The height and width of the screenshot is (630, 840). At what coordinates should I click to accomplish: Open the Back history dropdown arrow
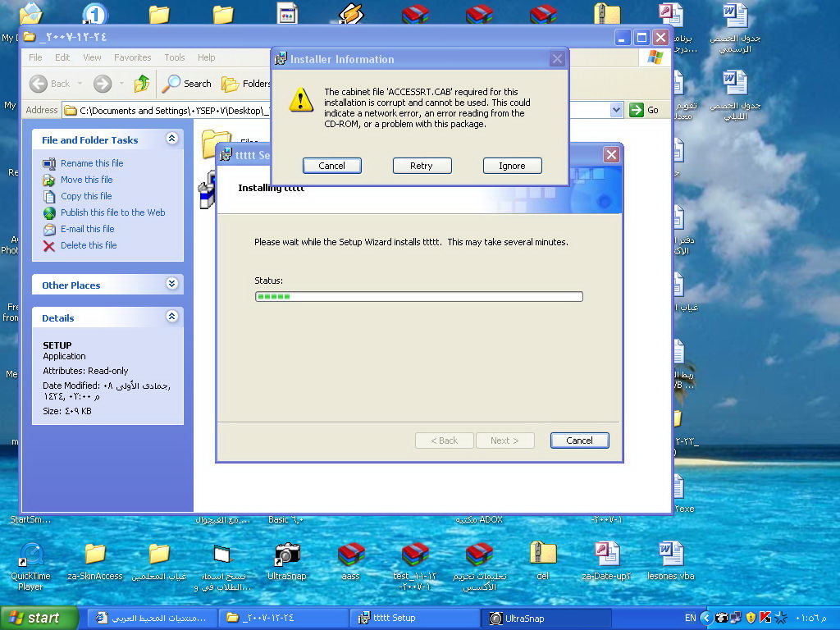(80, 84)
